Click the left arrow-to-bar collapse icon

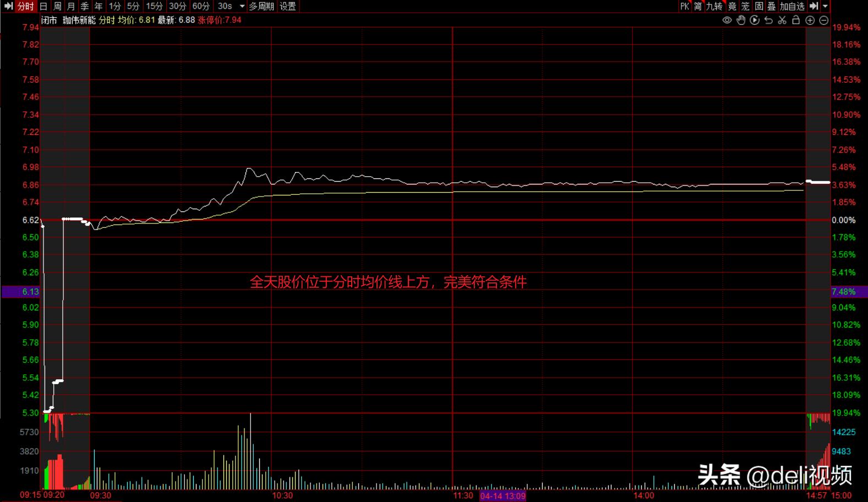[8, 6]
